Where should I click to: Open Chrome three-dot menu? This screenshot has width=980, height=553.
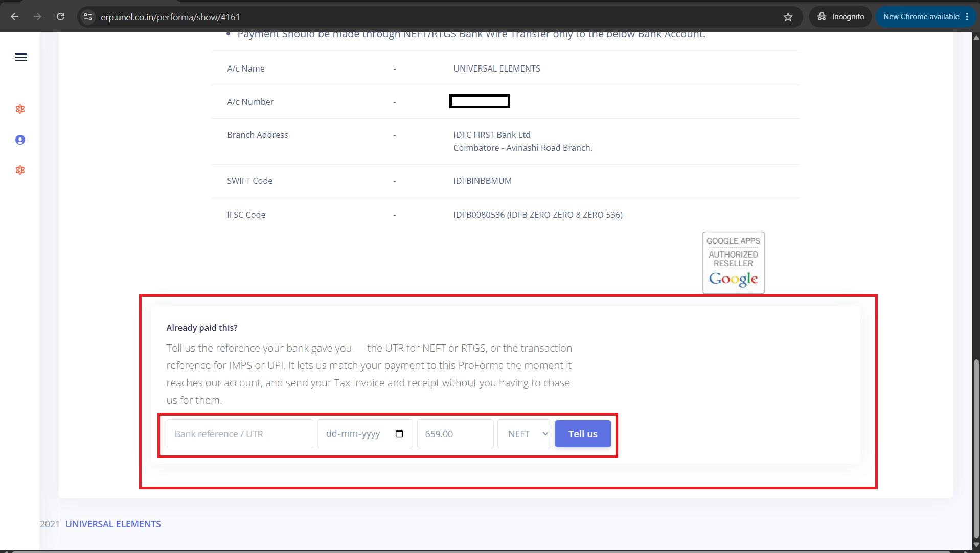click(x=967, y=17)
